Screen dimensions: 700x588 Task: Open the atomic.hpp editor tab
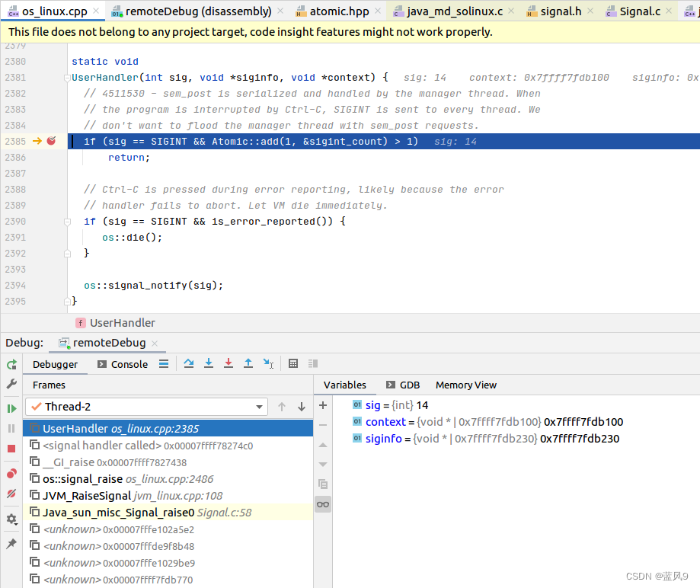(339, 11)
